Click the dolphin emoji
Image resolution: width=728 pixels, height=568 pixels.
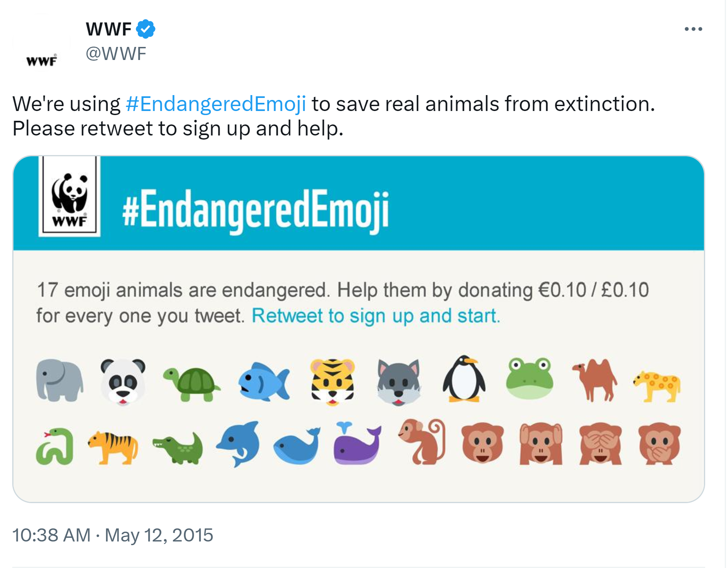(239, 444)
